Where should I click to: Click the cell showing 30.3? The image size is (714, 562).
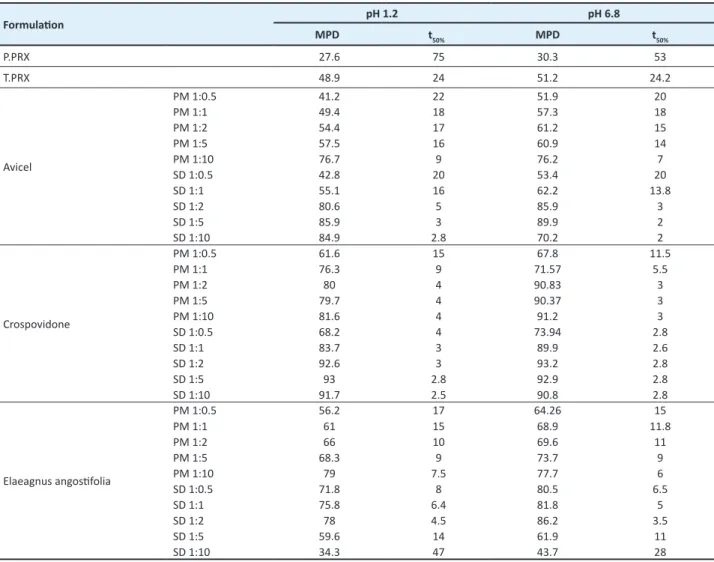[547, 57]
